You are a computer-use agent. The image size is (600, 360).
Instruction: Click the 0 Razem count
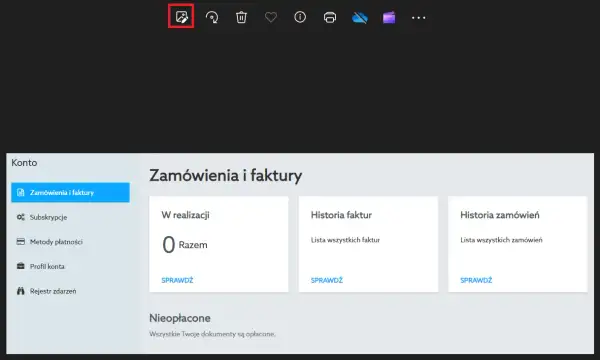coord(185,244)
